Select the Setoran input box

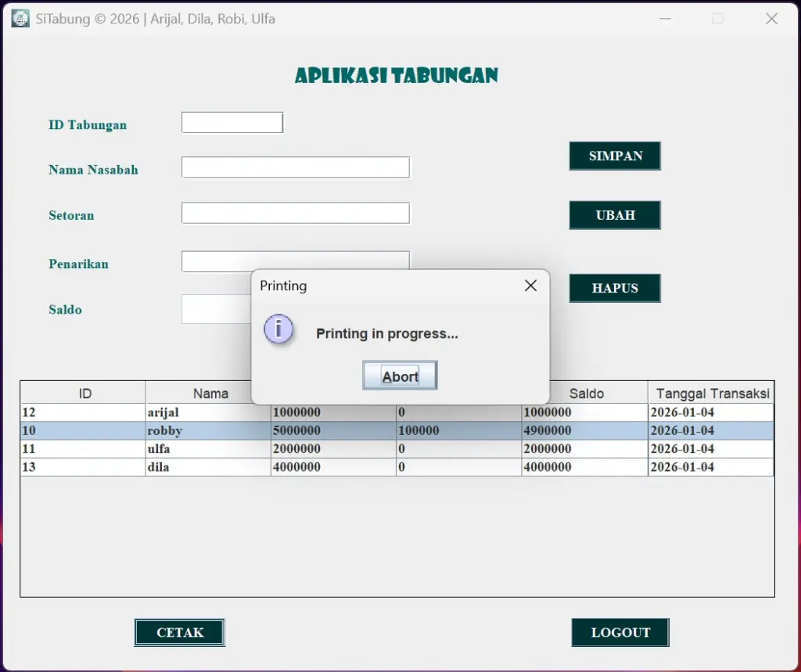[x=296, y=213]
